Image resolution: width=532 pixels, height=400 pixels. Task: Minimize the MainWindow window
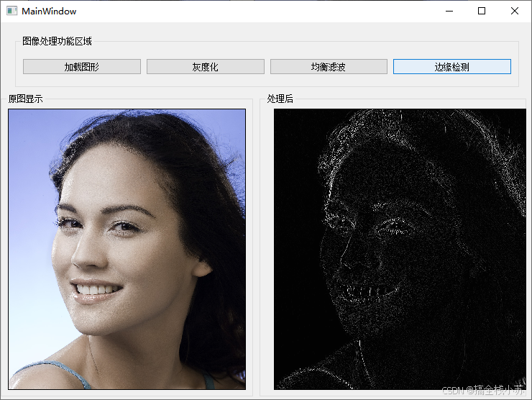pyautogui.click(x=449, y=12)
